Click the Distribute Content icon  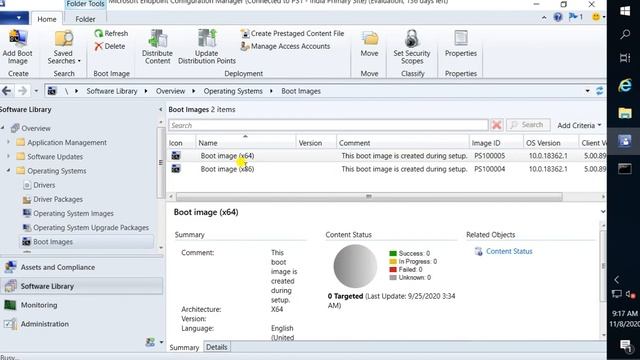tap(158, 39)
